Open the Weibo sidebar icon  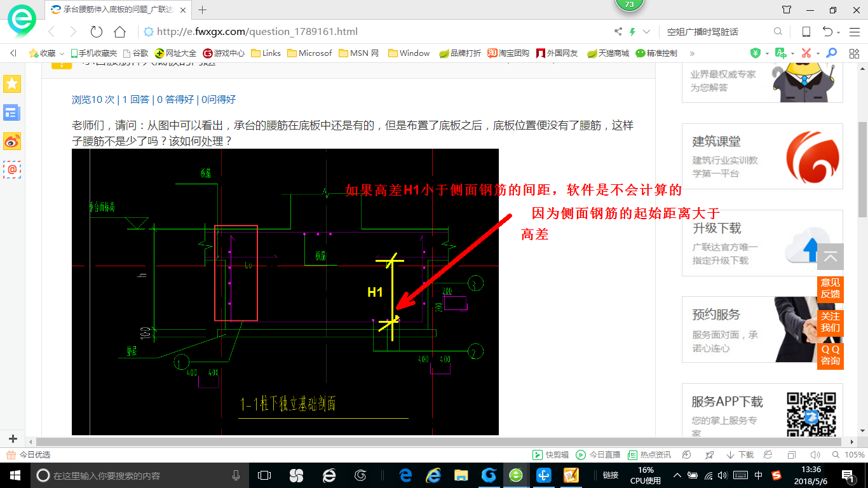(x=12, y=141)
